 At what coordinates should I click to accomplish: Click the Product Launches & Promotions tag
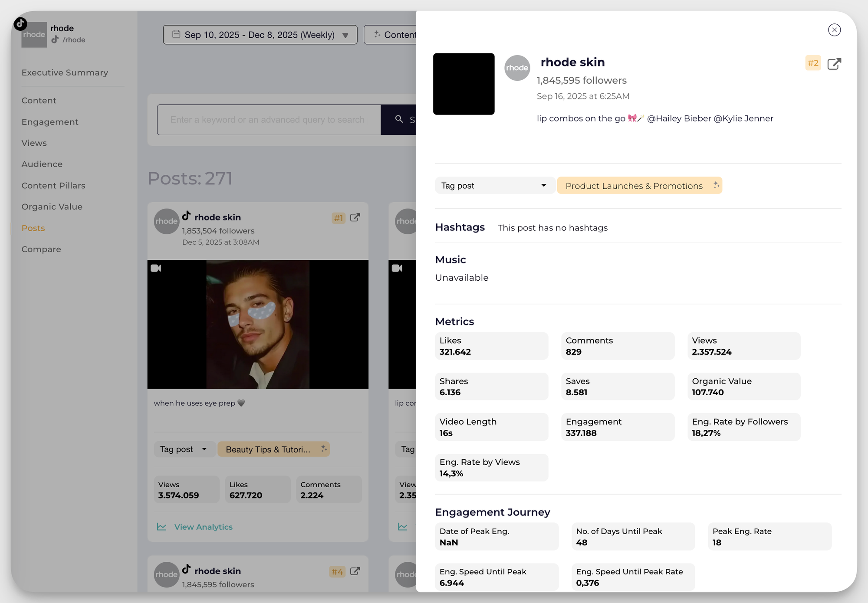click(634, 186)
